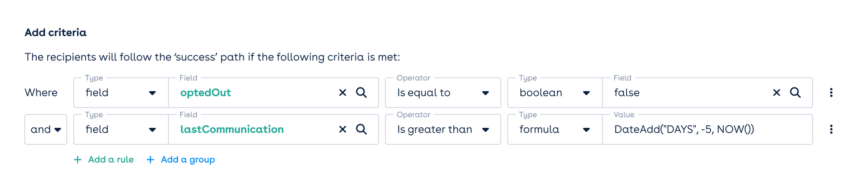
Task: Click 'Add a rule' link
Action: coord(104,160)
